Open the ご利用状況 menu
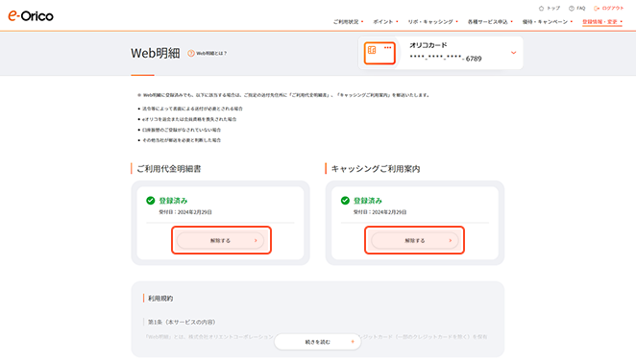This screenshot has height=364, width=636. (x=348, y=22)
